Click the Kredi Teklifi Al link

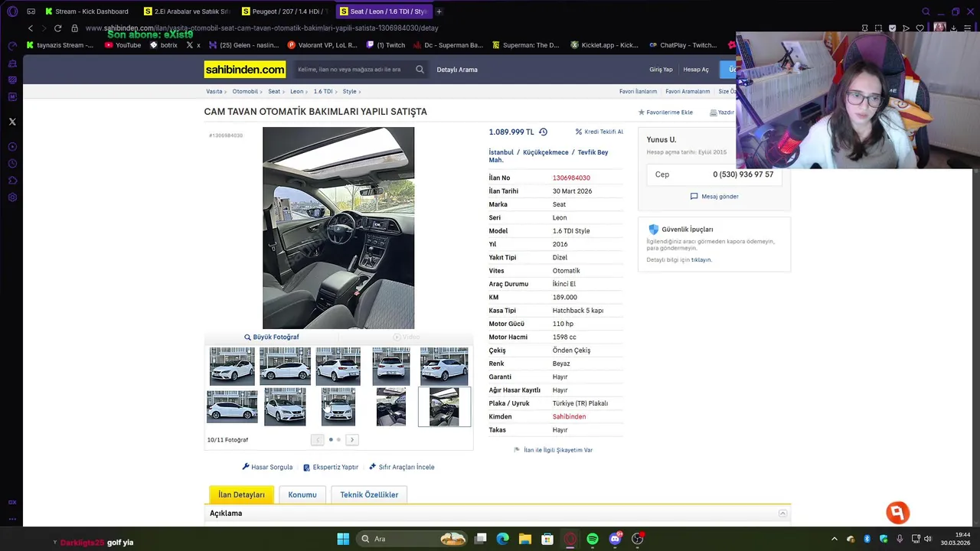(x=603, y=132)
